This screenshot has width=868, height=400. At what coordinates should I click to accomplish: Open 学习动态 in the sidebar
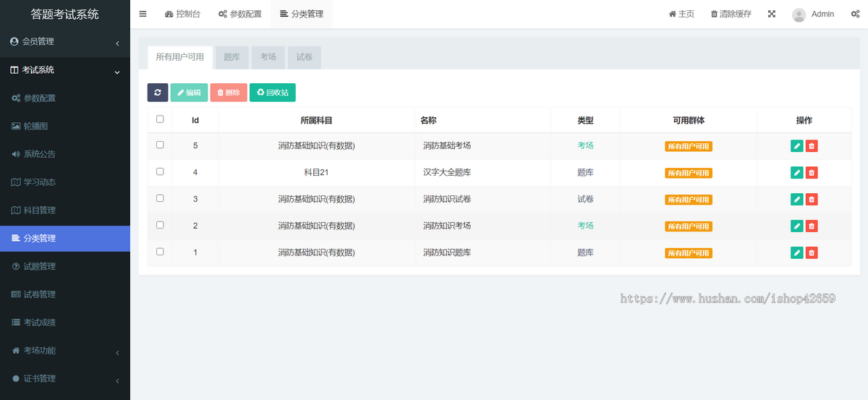coord(65,182)
